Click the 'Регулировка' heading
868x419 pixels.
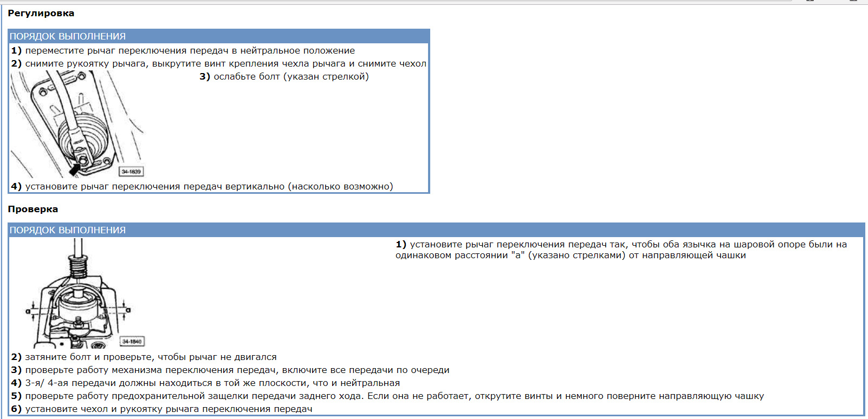pos(41,13)
